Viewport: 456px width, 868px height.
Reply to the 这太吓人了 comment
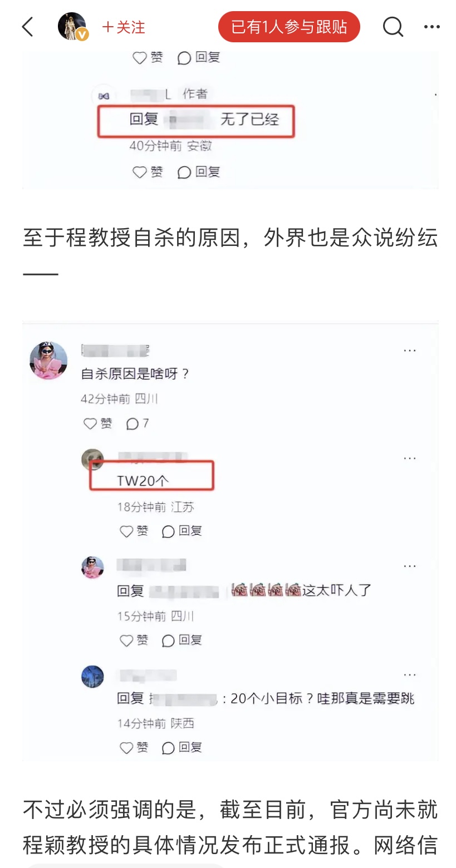tap(182, 640)
